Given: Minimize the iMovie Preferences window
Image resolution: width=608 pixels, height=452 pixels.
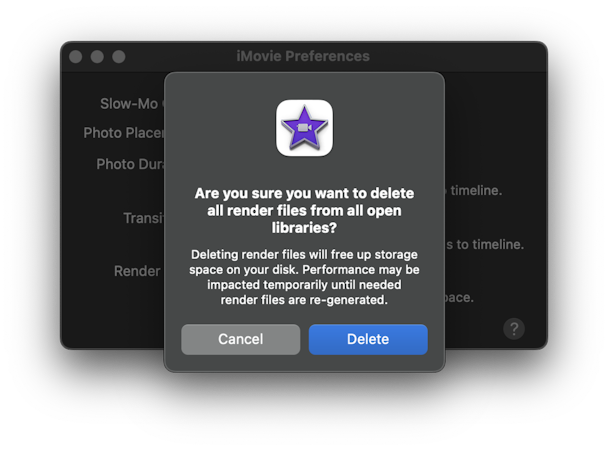Looking at the screenshot, I should coord(97,57).
